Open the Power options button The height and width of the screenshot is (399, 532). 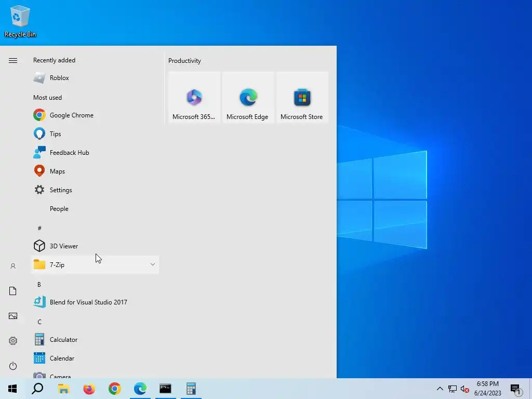[x=13, y=366]
